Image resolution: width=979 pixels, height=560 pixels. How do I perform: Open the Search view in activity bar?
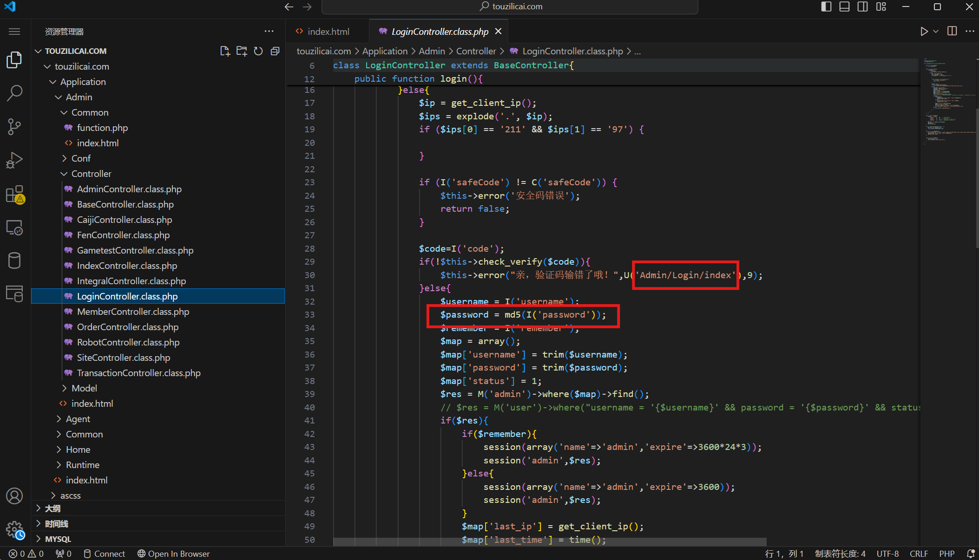click(14, 93)
